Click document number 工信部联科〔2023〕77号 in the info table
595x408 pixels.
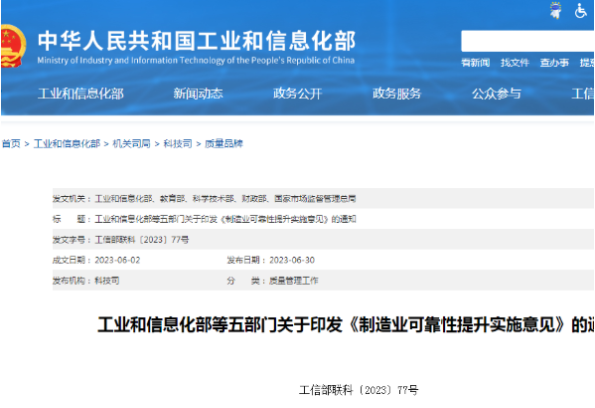click(142, 240)
